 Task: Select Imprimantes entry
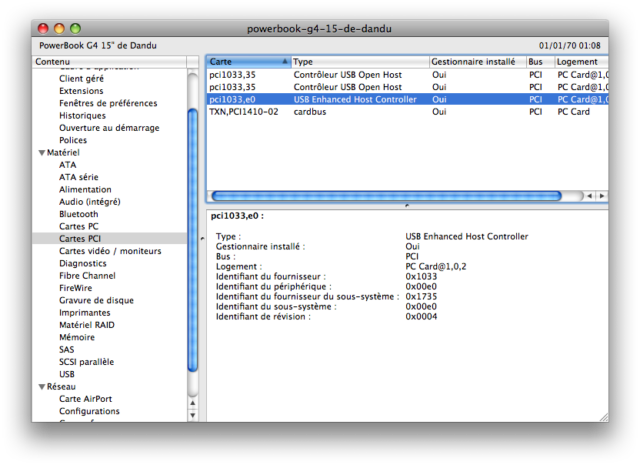(85, 313)
